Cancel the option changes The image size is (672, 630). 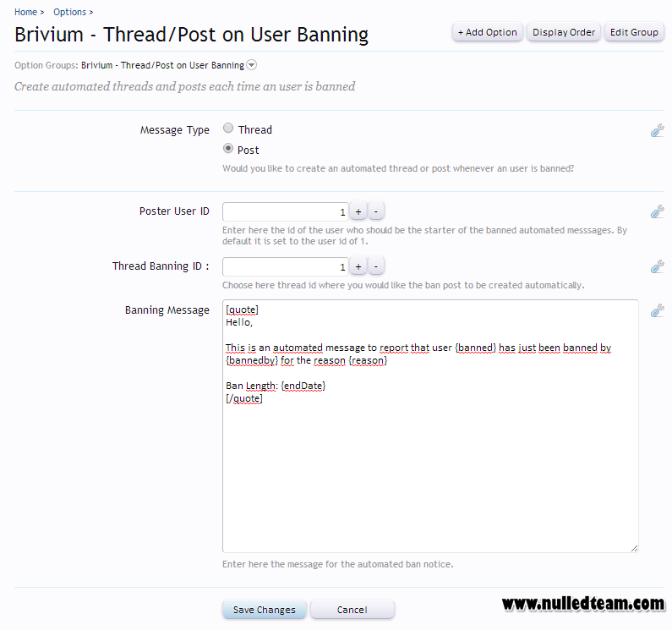pyautogui.click(x=352, y=610)
